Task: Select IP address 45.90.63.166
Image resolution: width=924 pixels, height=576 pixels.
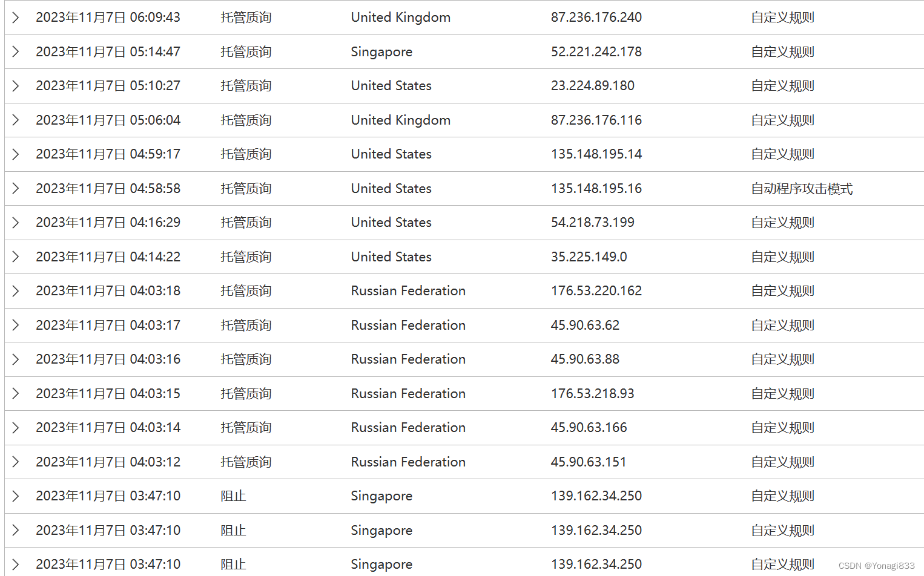Action: click(x=589, y=428)
